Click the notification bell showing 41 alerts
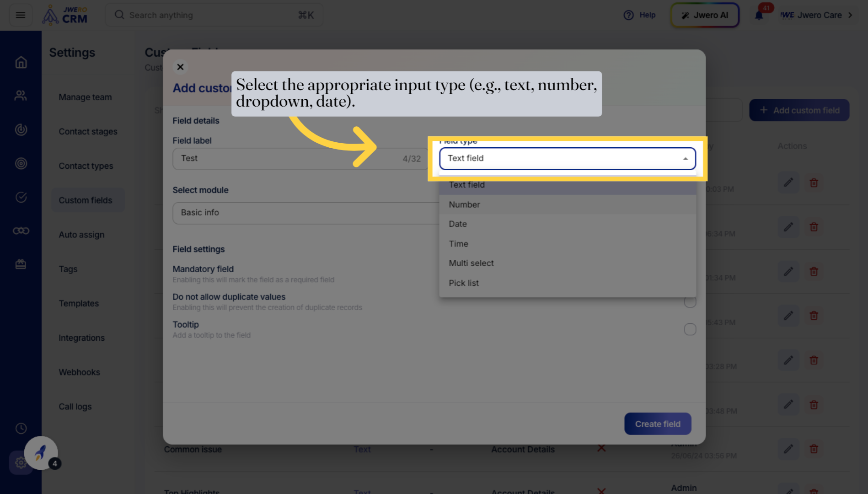 [x=759, y=15]
